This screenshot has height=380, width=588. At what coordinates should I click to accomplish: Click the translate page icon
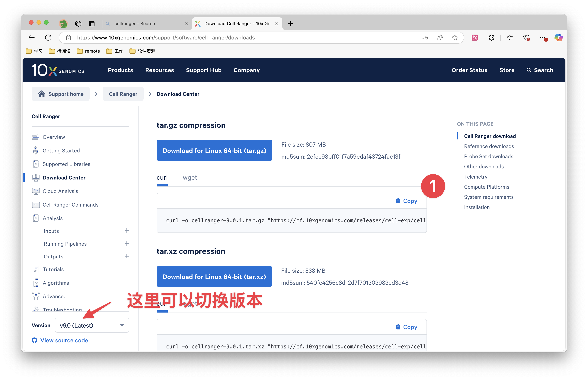(424, 38)
